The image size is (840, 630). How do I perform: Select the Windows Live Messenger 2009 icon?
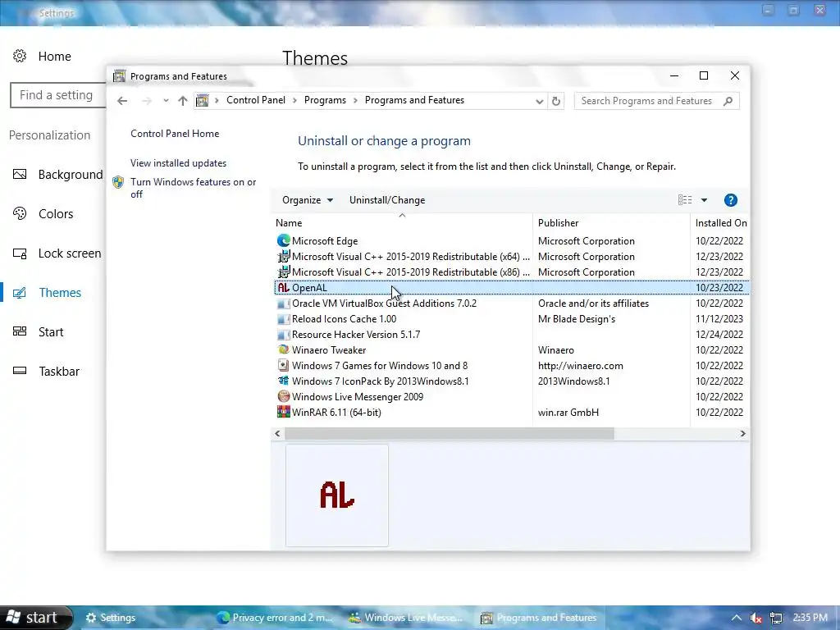[283, 396]
